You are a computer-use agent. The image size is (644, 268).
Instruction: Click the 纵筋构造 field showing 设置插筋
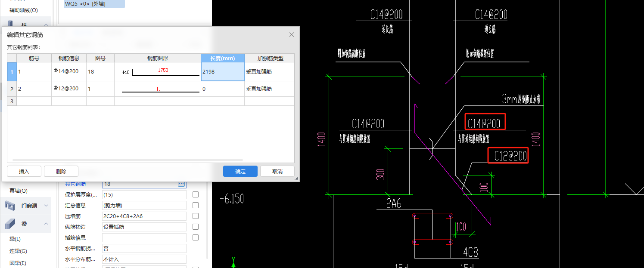[x=144, y=227]
